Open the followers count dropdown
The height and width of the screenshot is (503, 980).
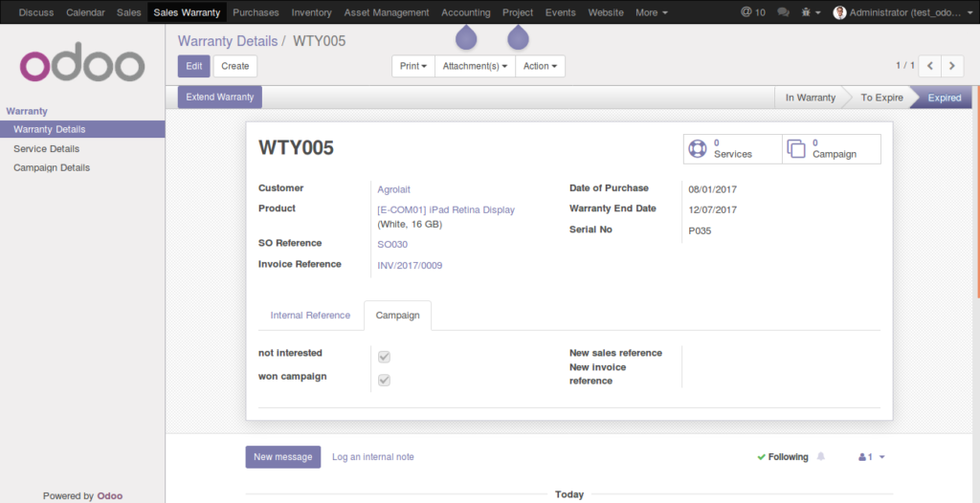point(872,457)
